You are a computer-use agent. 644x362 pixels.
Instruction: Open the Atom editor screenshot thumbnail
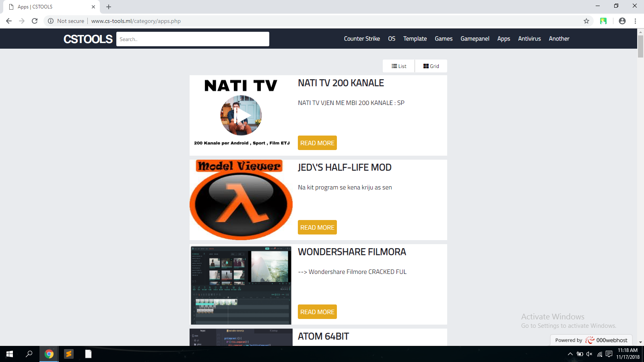[241, 337]
